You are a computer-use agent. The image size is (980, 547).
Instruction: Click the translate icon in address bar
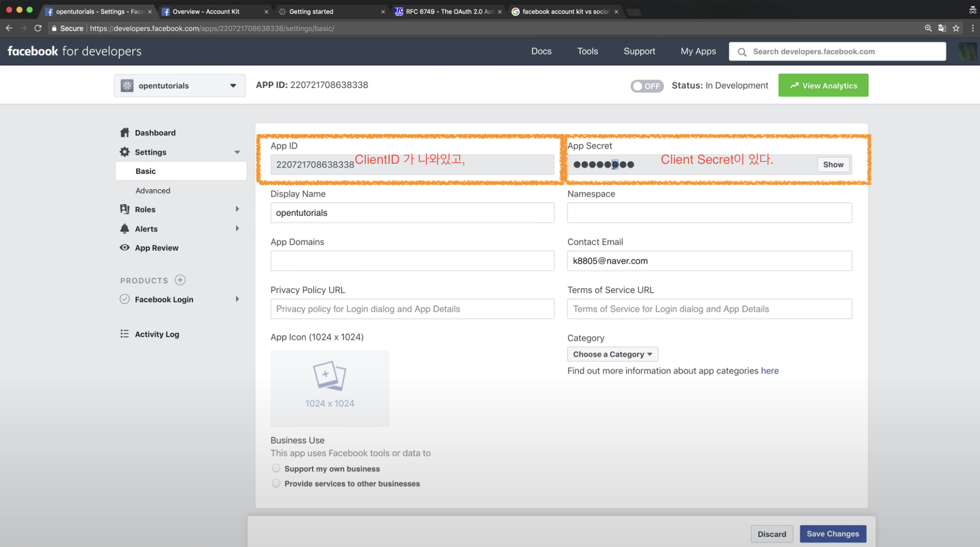(942, 28)
